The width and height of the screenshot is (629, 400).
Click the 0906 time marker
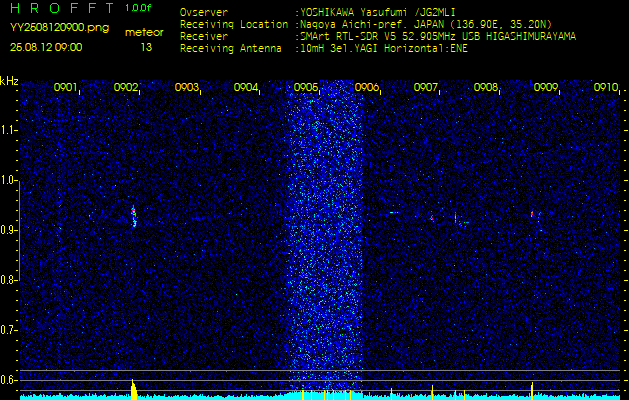(x=367, y=87)
